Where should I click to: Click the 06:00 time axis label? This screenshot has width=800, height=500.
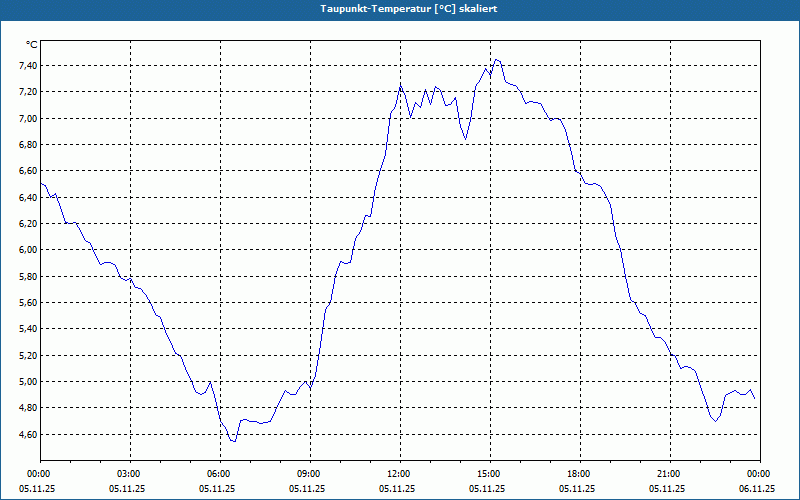click(220, 474)
